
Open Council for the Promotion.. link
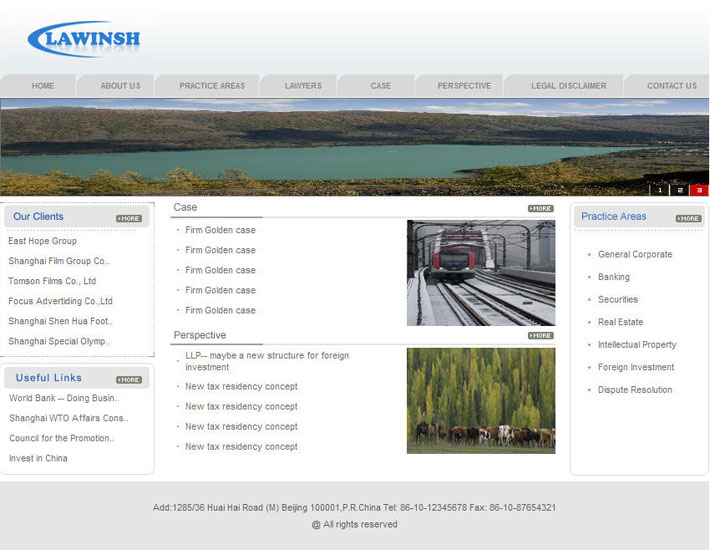pyautogui.click(x=62, y=438)
